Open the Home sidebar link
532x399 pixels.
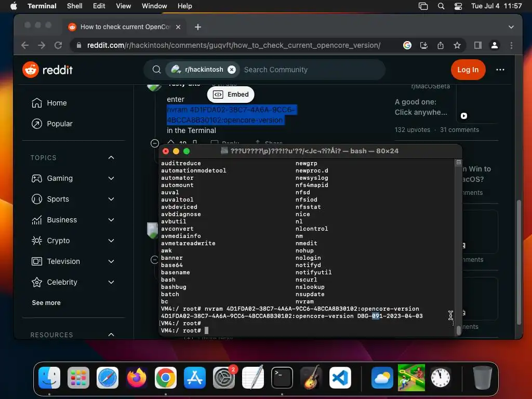[49, 103]
